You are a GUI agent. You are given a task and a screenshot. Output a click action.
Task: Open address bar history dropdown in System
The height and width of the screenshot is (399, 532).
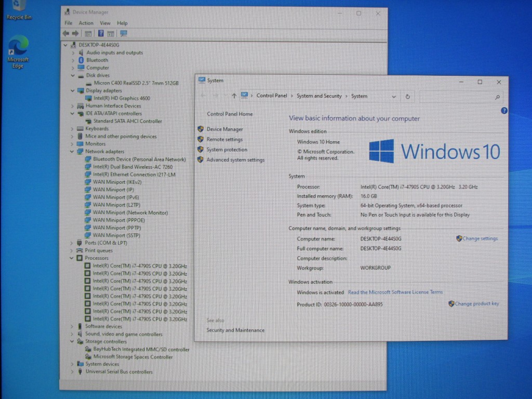(394, 96)
